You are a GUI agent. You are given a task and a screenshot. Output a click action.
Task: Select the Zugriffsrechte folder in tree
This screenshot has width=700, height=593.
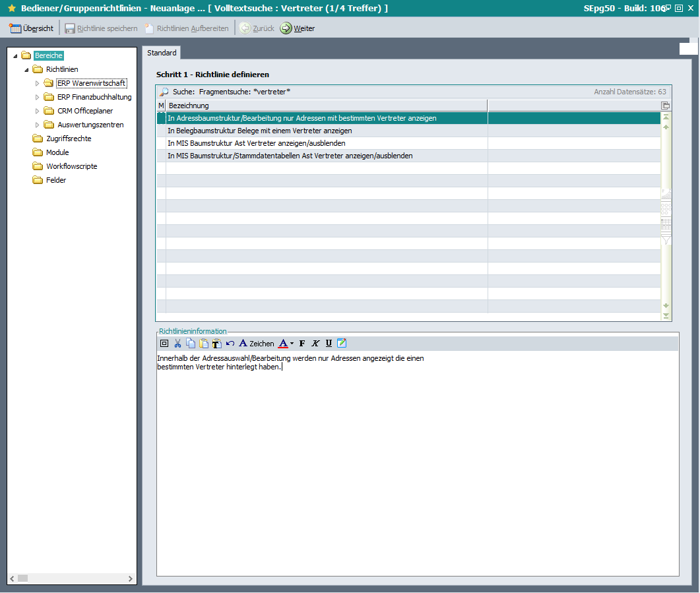[x=69, y=139]
